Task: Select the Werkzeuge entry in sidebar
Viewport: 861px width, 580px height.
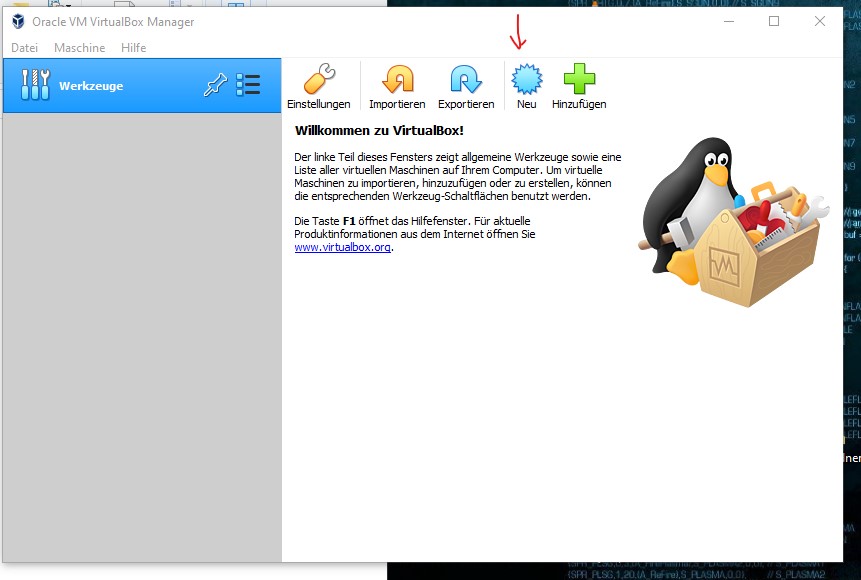Action: point(142,86)
